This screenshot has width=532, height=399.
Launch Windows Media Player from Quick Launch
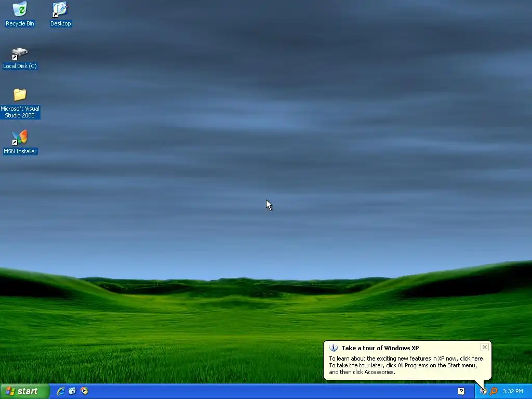[x=84, y=391]
